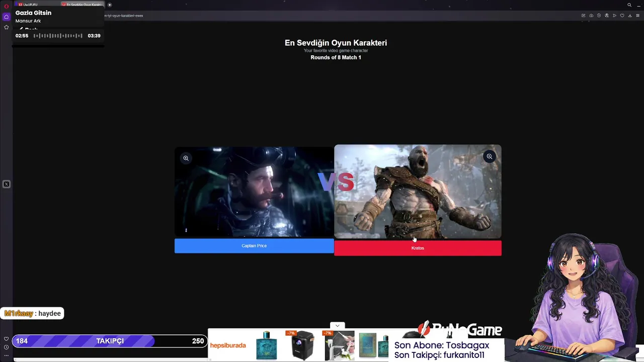Open the snapshot edit icon in the address bar

[x=583, y=16]
